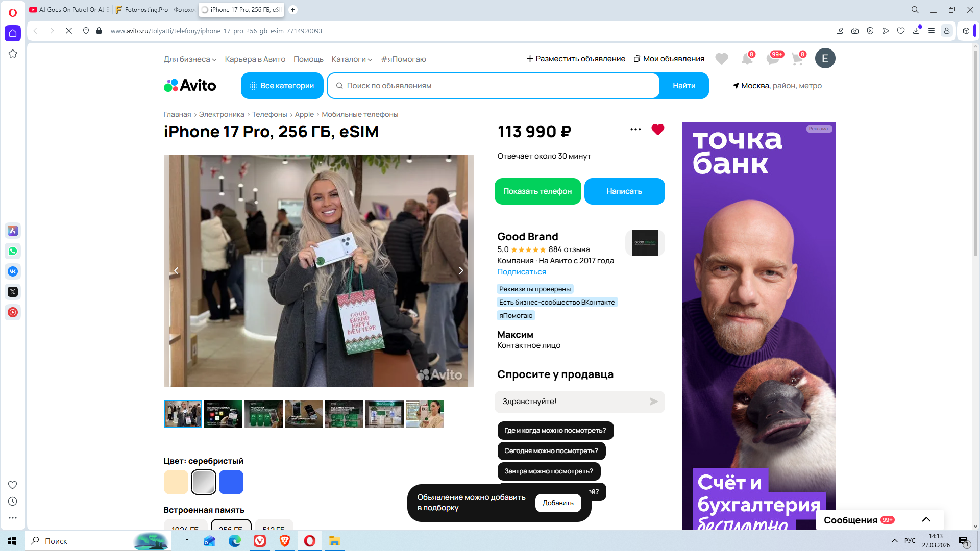This screenshot has width=980, height=551.
Task: Show next photo with right arrow
Action: pos(461,271)
